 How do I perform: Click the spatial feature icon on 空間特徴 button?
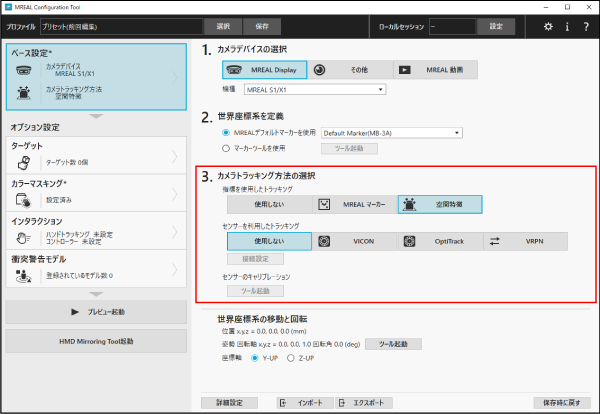pos(409,204)
